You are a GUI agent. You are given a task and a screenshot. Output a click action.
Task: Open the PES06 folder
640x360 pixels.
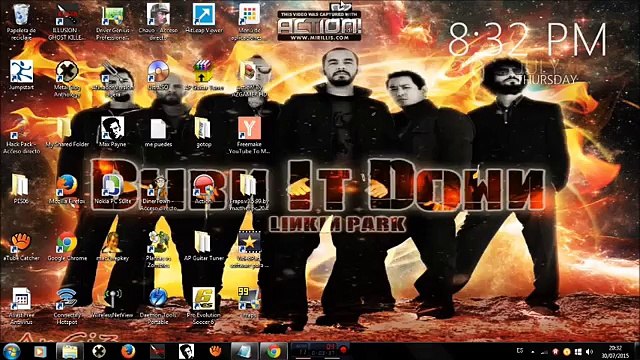(20, 189)
